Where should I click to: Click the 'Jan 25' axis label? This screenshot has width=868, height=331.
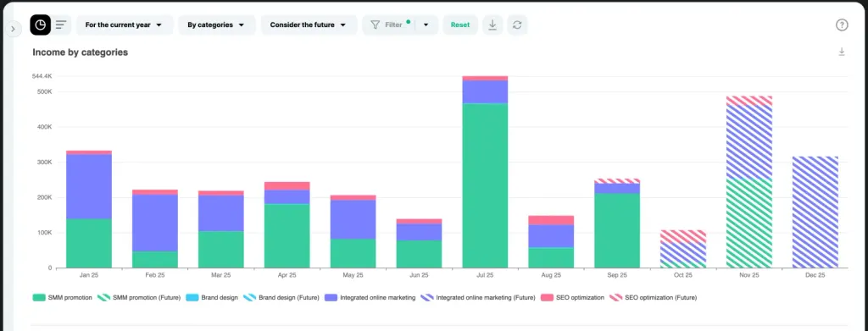(x=89, y=274)
